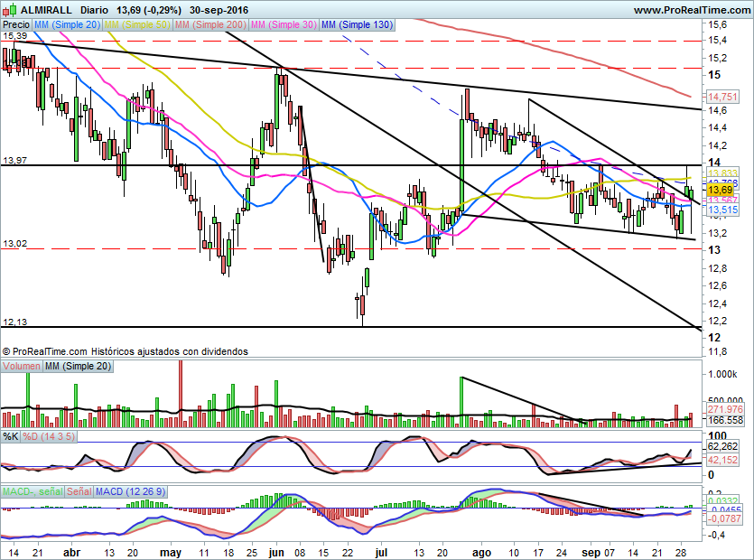Click the may month on the time axis

pyautogui.click(x=171, y=552)
